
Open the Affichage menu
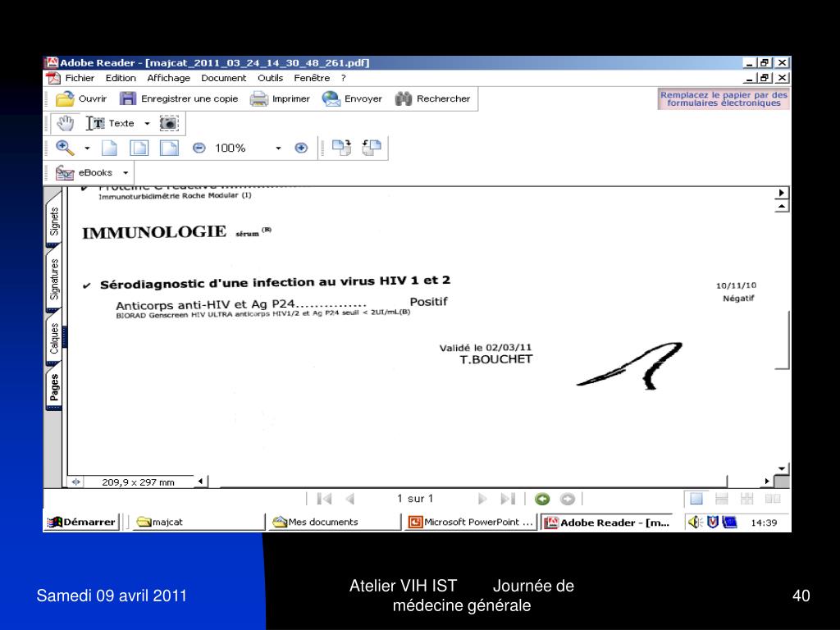click(168, 78)
